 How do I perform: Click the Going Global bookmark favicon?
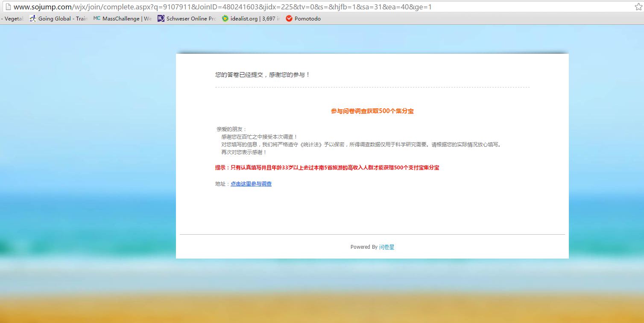click(x=33, y=18)
